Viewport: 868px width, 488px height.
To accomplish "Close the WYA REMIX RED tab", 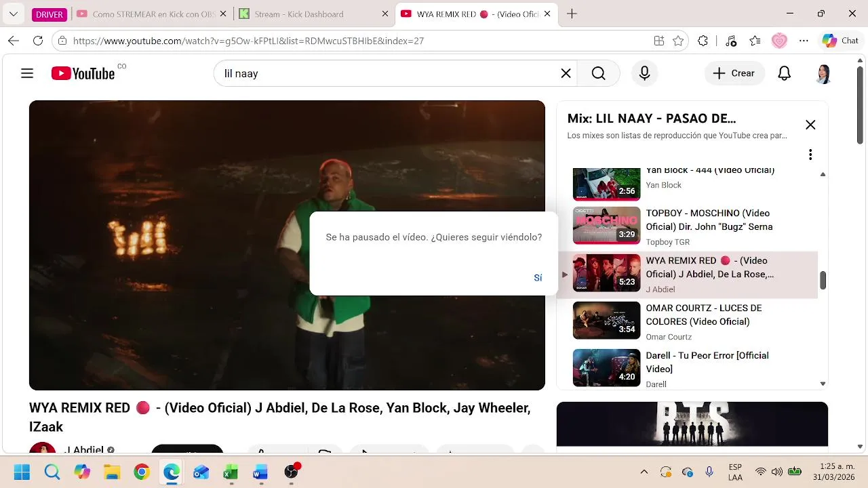I will (547, 14).
